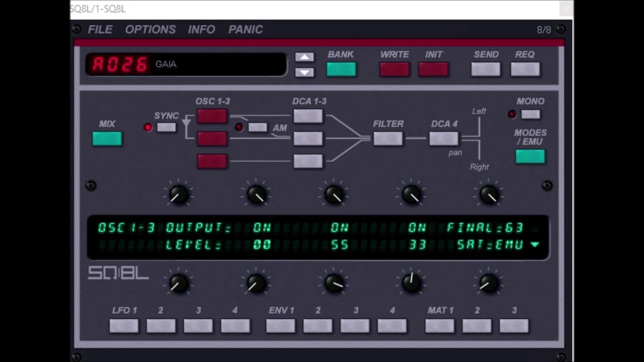The width and height of the screenshot is (644, 362).
Task: Step to next patch with down arrow
Action: click(x=304, y=72)
